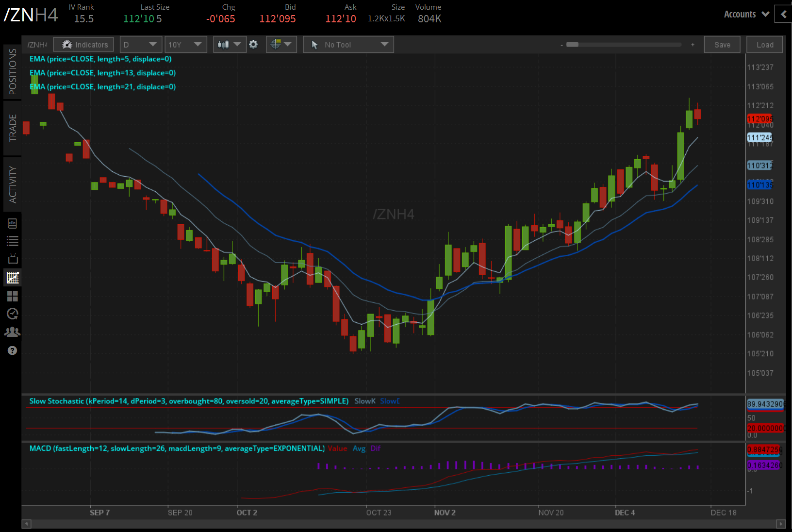Click the 105'037 price axis label

coord(760,373)
